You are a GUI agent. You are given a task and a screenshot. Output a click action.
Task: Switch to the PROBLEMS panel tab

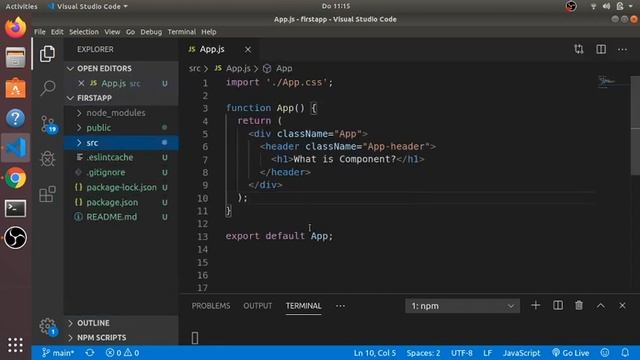pyautogui.click(x=211, y=306)
